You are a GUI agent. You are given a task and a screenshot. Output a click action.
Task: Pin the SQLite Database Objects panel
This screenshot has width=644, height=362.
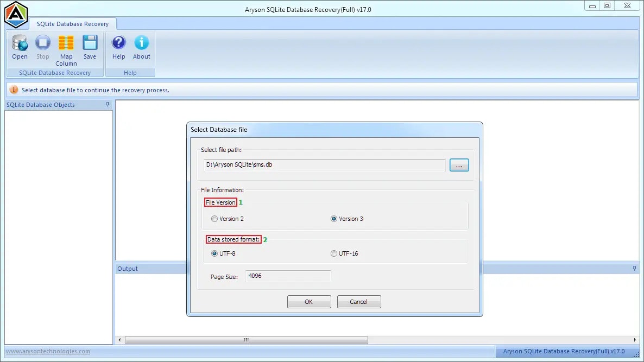pos(108,105)
